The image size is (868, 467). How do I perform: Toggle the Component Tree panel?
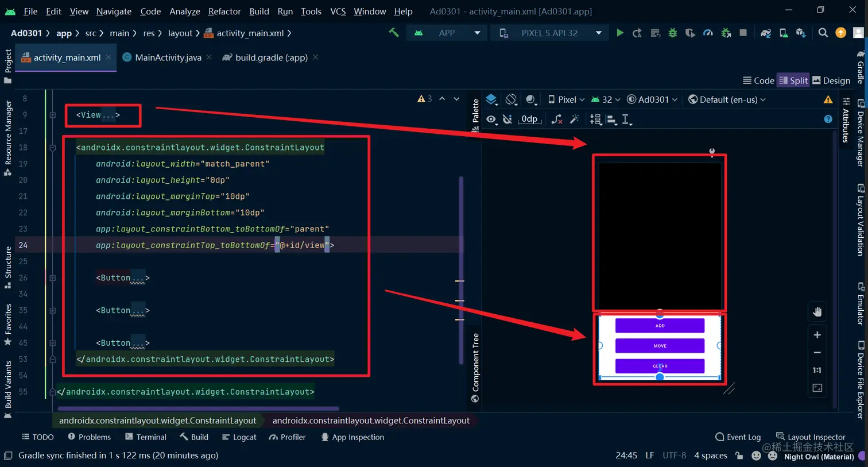tap(475, 368)
